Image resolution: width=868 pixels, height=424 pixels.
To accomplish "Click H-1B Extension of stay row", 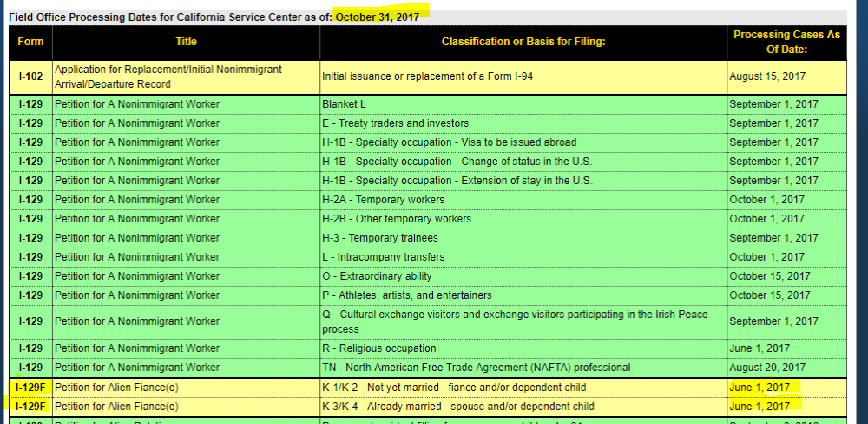I will coord(427,181).
